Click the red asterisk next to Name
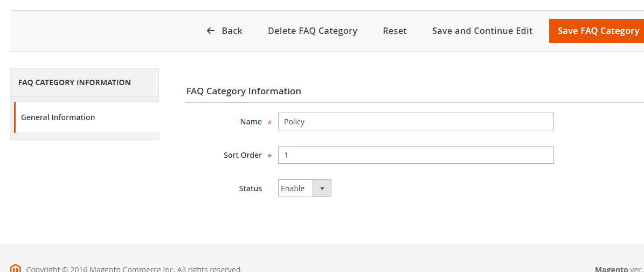Image resolution: width=644 pixels, height=272 pixels. coord(269,123)
